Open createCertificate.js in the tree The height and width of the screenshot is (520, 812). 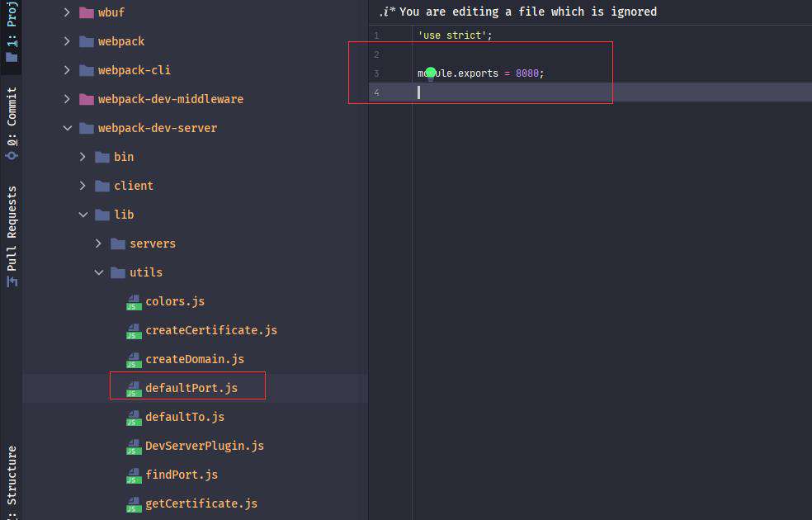coord(211,330)
